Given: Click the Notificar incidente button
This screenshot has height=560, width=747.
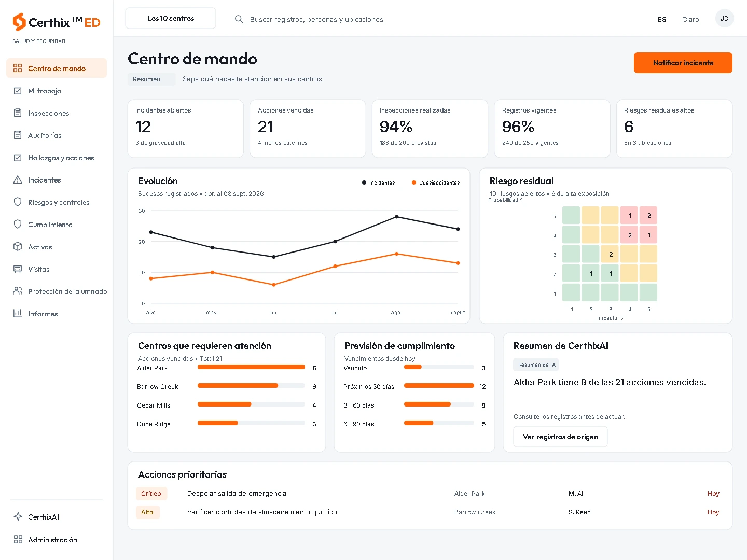Looking at the screenshot, I should (683, 63).
